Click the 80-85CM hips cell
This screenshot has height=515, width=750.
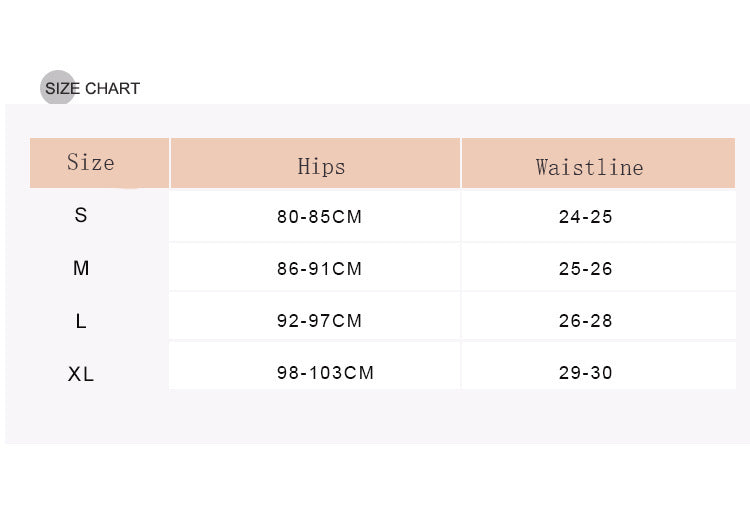coord(319,217)
